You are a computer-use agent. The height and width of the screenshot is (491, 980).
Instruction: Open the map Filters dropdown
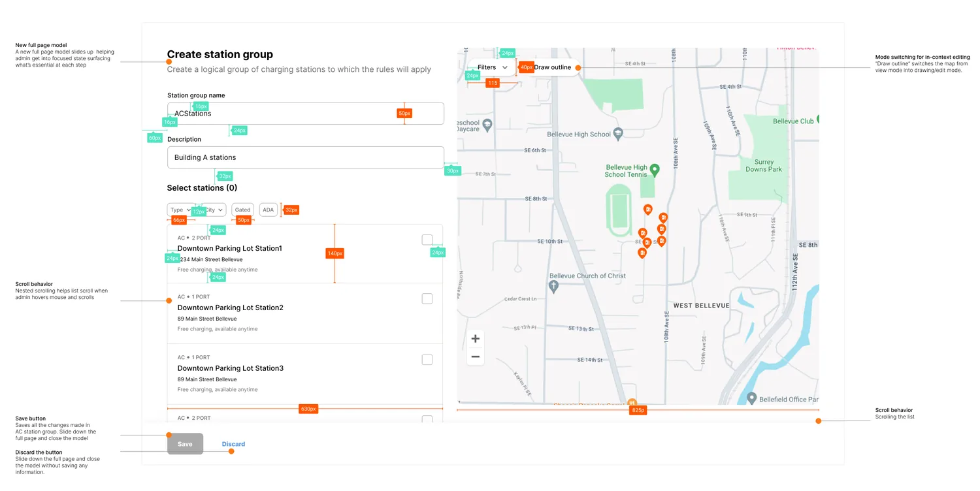tap(493, 67)
